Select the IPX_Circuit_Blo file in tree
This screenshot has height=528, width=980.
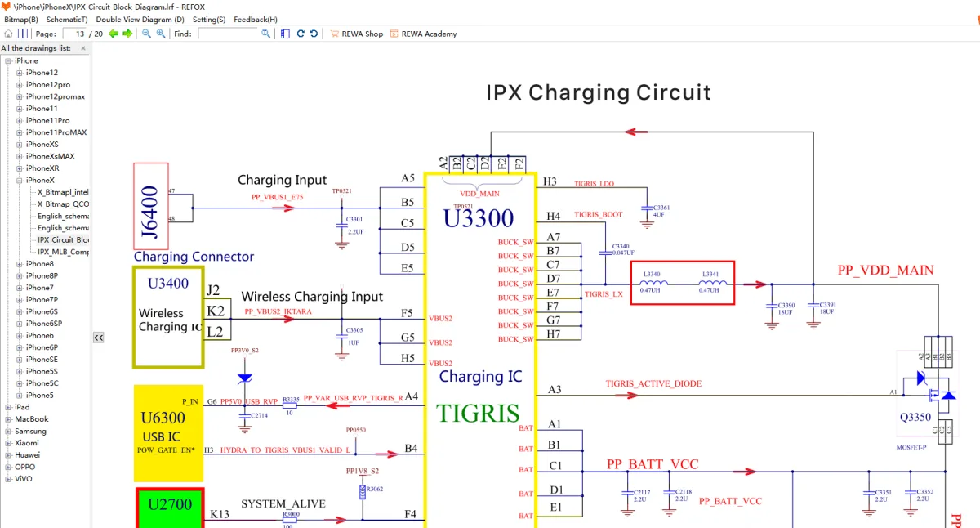63,240
